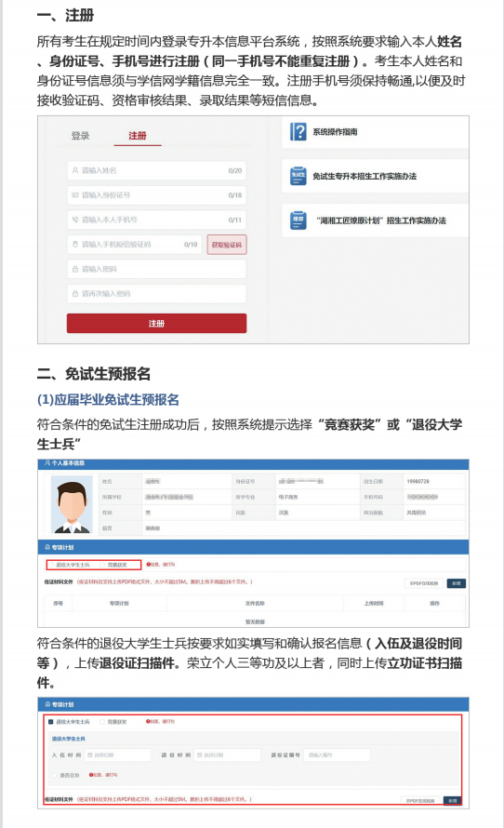Focus the 请输入手机短信验证码 input field
Image resolution: width=504 pixels, height=828 pixels.
pos(135,245)
